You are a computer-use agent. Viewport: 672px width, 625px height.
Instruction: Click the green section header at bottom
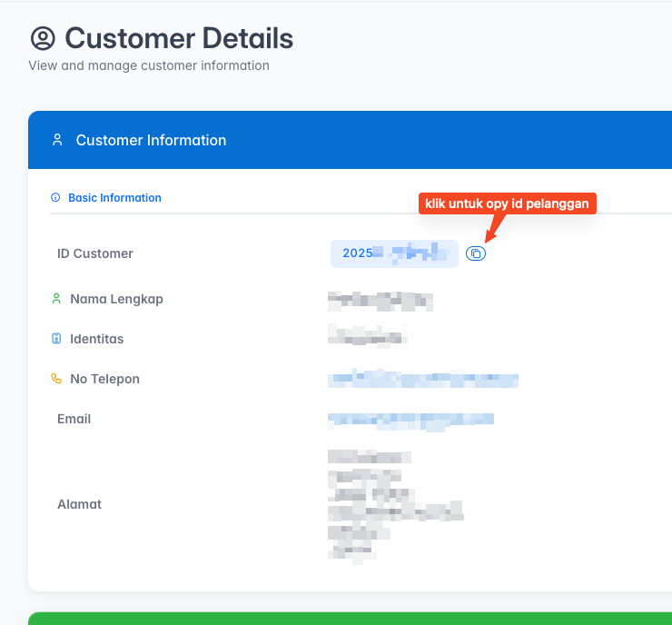350,619
